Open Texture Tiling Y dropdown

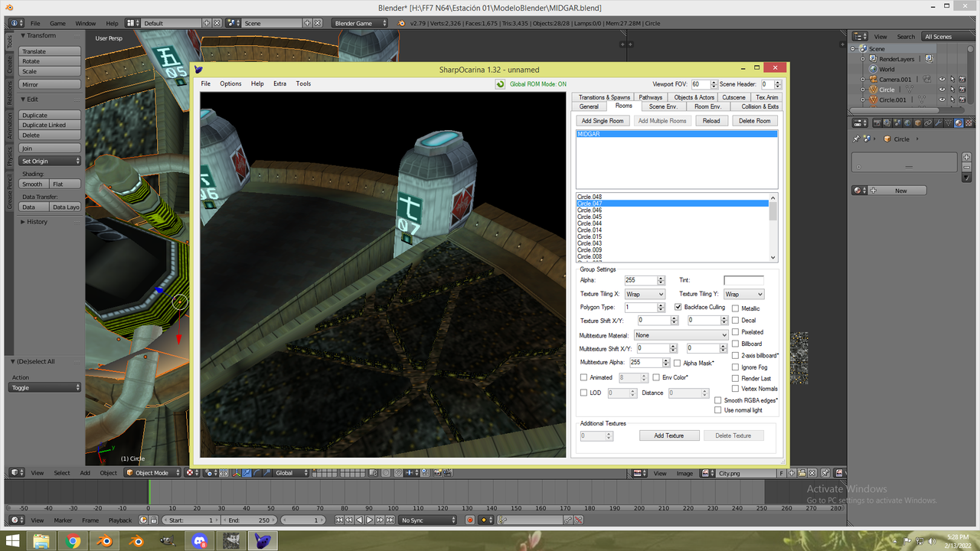tap(744, 294)
